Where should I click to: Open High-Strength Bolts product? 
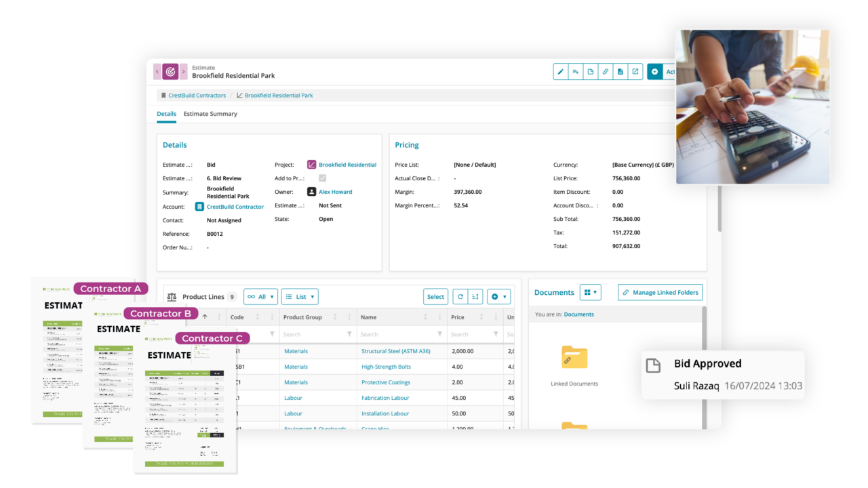click(x=387, y=367)
